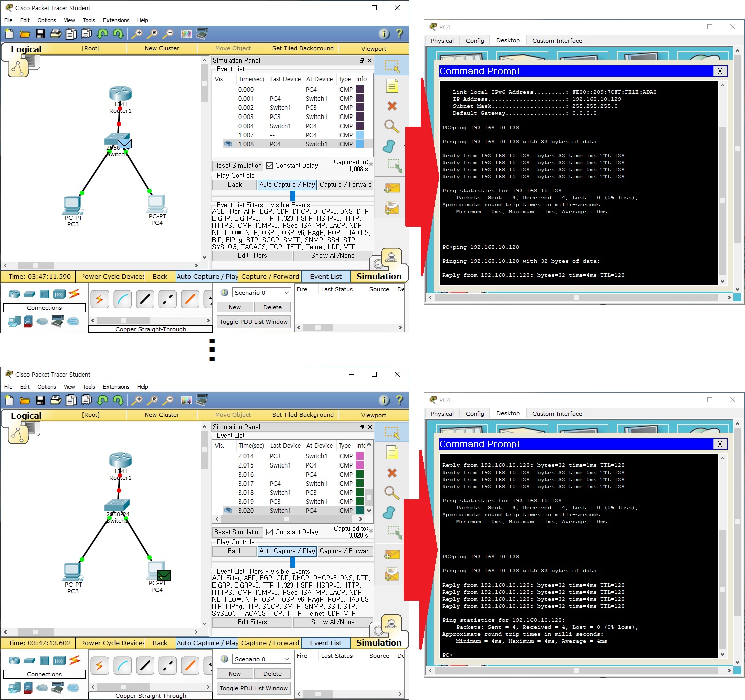This screenshot has width=745, height=700.
Task: Click New file icon in upper Packet Tracer toolbar
Action: tap(9, 34)
